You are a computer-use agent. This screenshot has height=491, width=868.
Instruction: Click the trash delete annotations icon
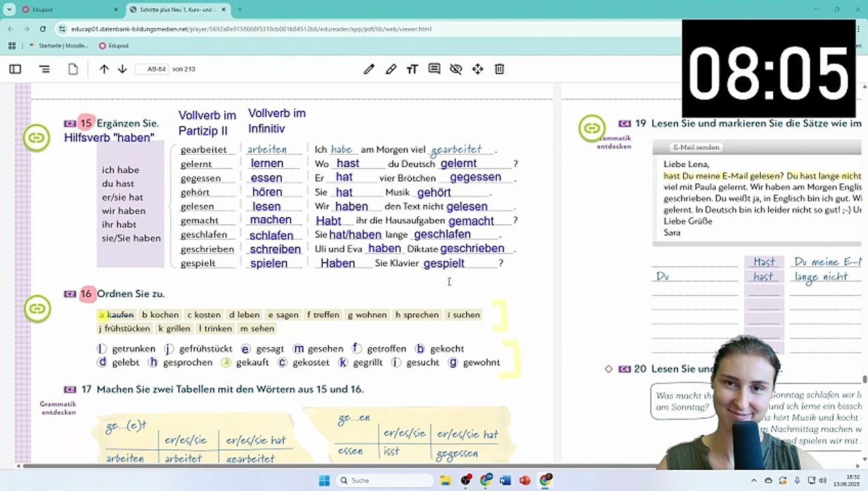[500, 69]
